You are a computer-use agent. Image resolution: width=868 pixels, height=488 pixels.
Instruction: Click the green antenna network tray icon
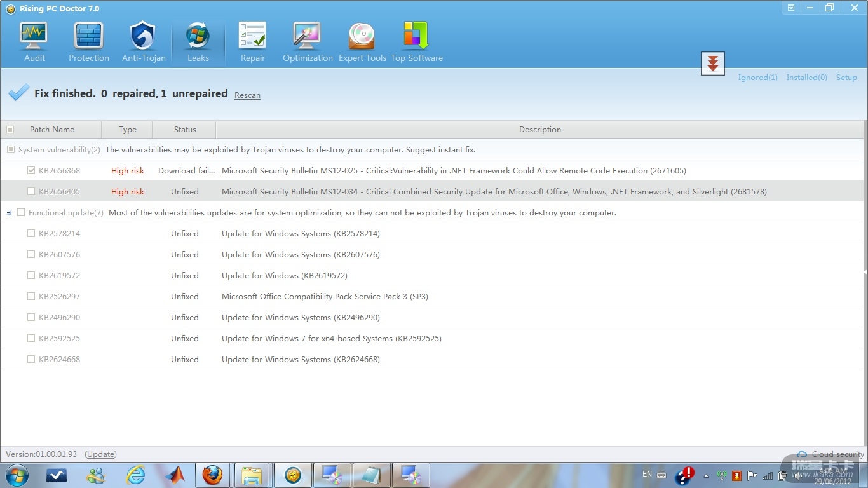(x=722, y=475)
